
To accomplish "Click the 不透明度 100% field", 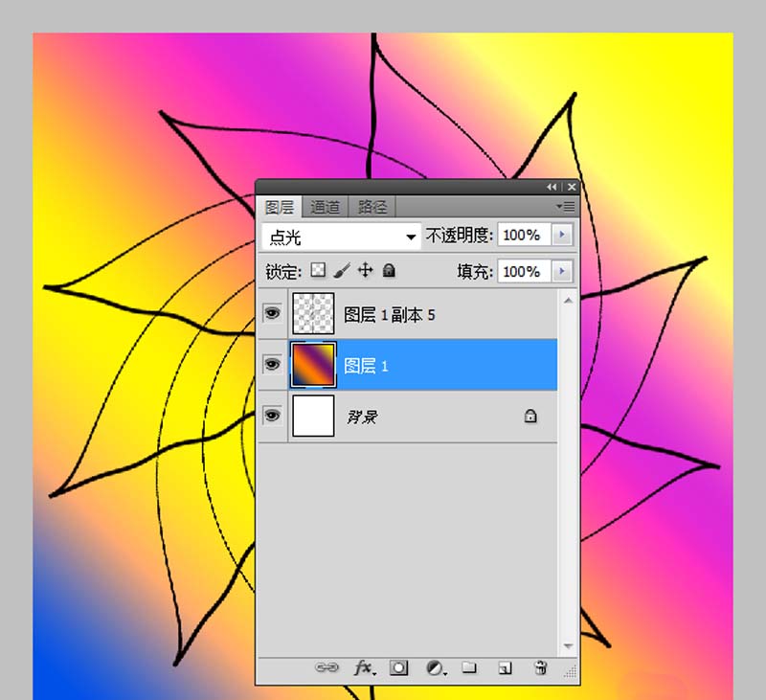I will (525, 235).
